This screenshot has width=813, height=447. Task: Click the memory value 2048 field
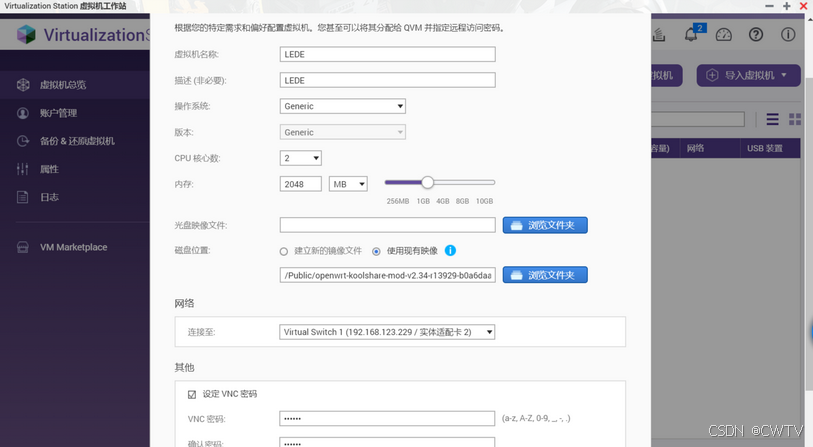click(301, 184)
